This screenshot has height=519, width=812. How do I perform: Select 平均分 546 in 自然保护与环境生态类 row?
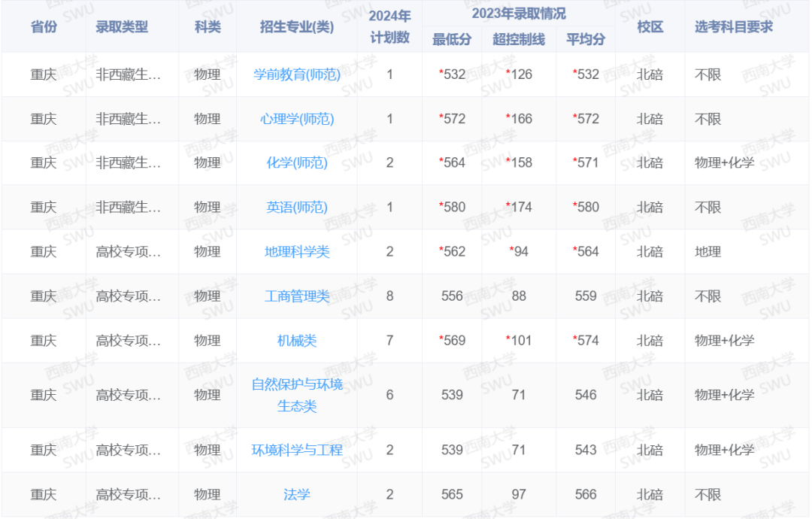tap(585, 395)
